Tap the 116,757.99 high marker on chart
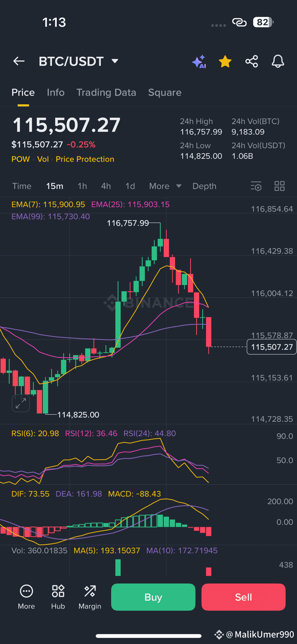The width and height of the screenshot is (297, 644). [x=128, y=223]
